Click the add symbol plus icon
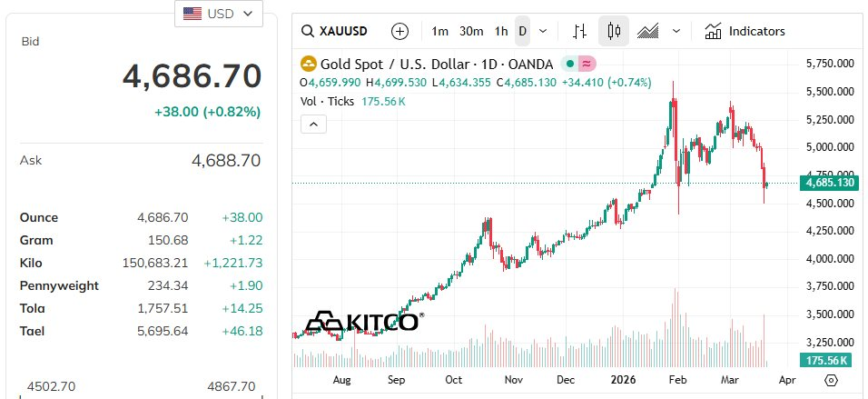 (399, 31)
